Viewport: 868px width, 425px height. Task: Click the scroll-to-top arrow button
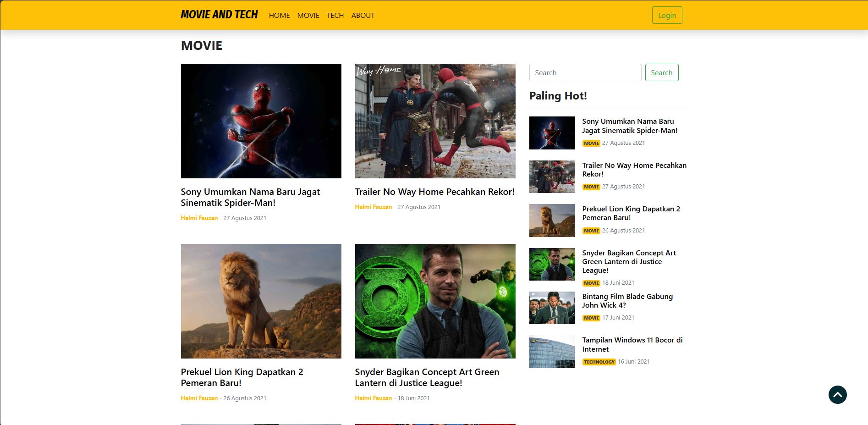(x=837, y=395)
